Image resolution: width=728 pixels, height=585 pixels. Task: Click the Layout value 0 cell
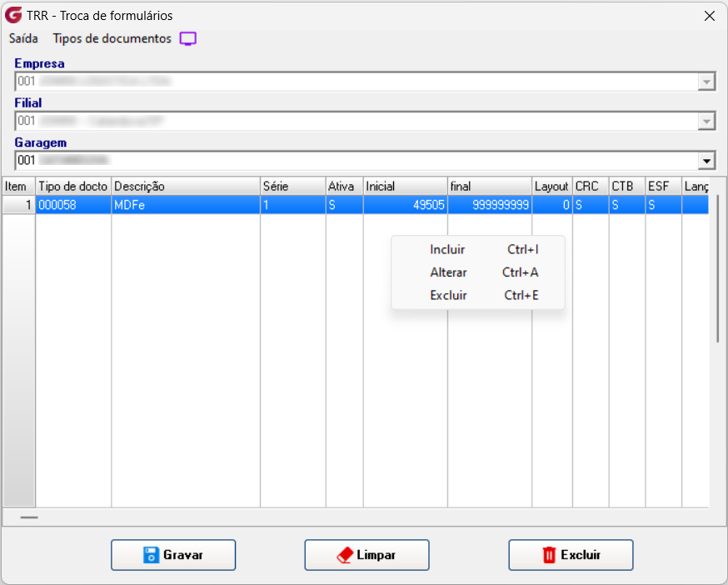pos(552,205)
